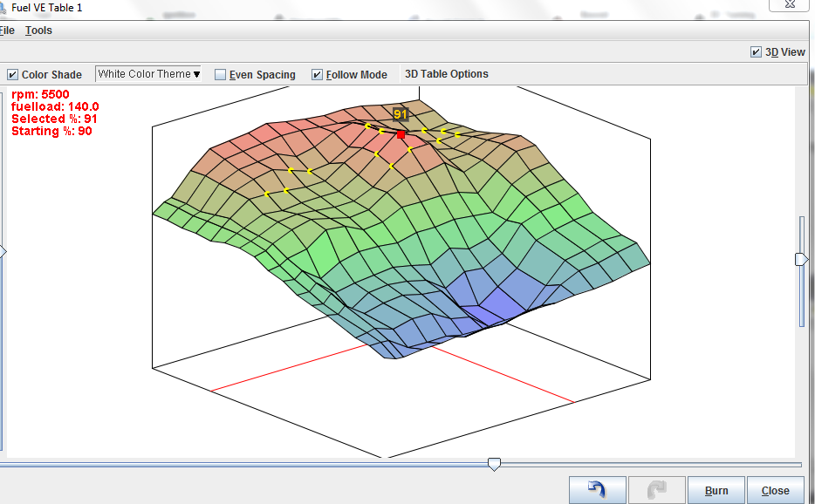815x504 pixels.
Task: Click the grayed-out redo arrow button
Action: 655,490
